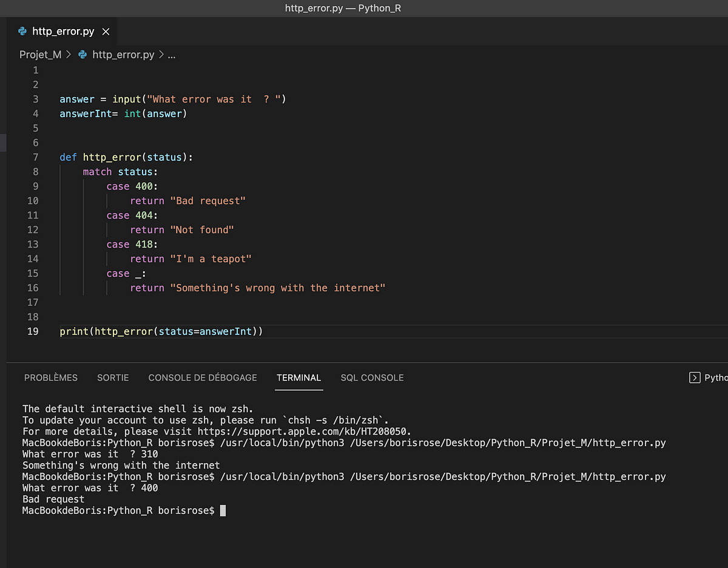The height and width of the screenshot is (568, 728).
Task: Open the SORTIE panel tab
Action: click(x=113, y=377)
